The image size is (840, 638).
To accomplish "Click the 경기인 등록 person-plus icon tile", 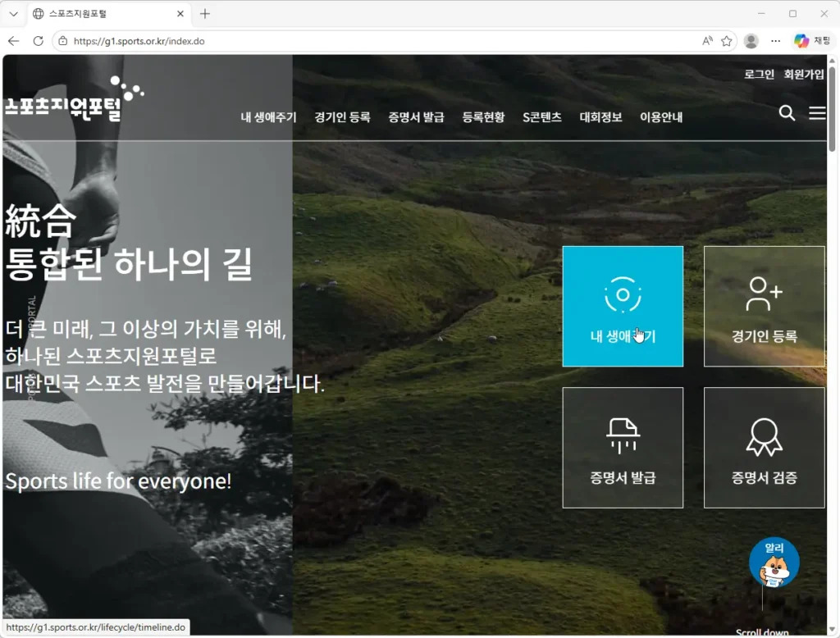I will tap(764, 306).
